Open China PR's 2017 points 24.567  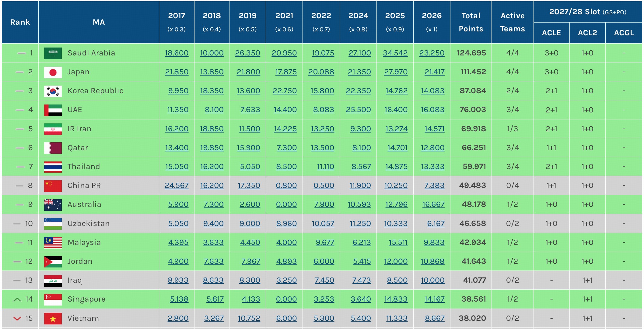tap(177, 186)
